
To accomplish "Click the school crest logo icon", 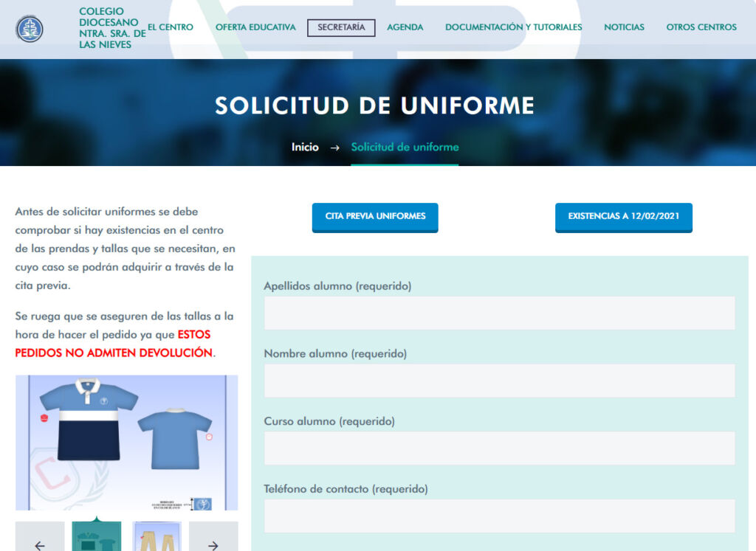I will coord(30,29).
